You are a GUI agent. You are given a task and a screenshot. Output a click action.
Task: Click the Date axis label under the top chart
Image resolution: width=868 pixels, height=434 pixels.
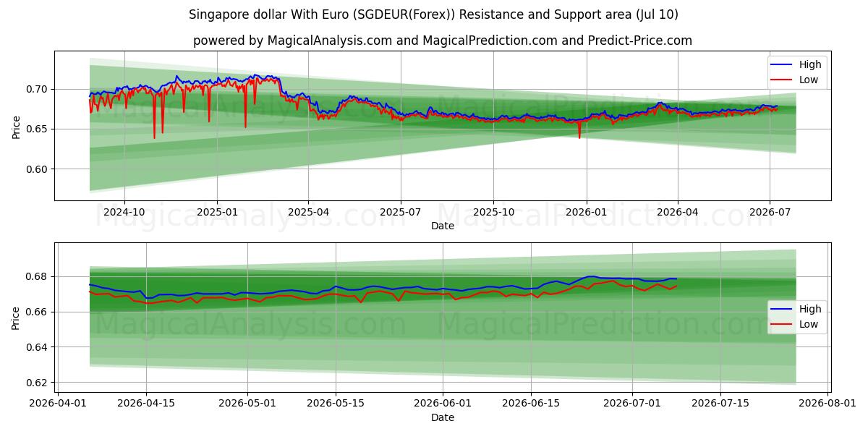[443, 226]
